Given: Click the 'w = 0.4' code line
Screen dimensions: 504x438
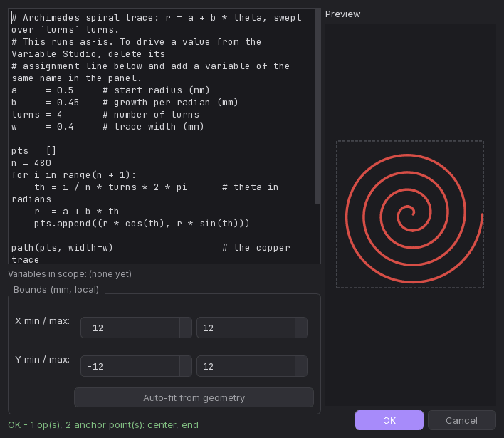Looking at the screenshot, I should [107, 127].
